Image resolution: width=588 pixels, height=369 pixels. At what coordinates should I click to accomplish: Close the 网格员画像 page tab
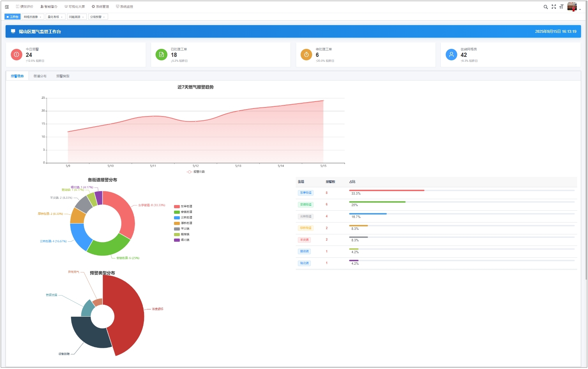40,17
